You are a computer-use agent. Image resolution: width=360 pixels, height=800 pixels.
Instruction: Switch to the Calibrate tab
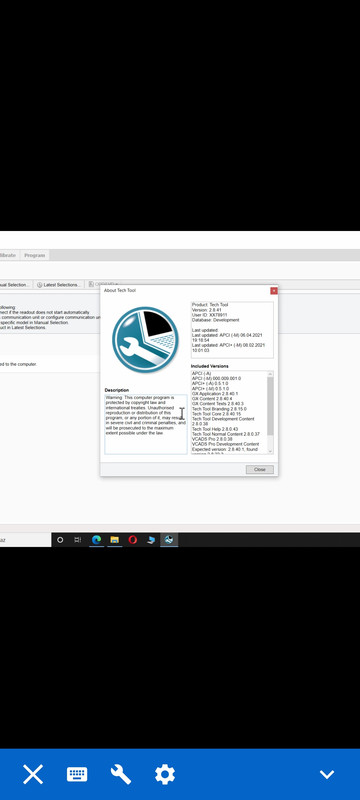click(x=8, y=255)
